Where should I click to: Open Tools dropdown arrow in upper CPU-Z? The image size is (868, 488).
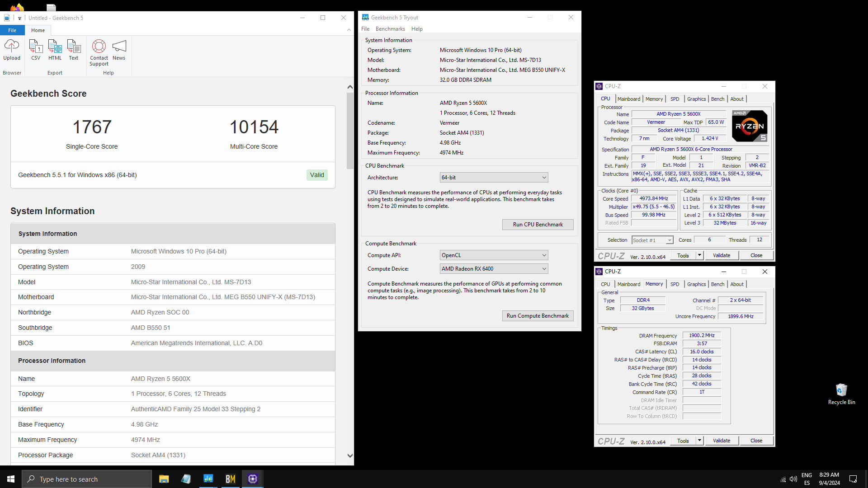click(699, 255)
